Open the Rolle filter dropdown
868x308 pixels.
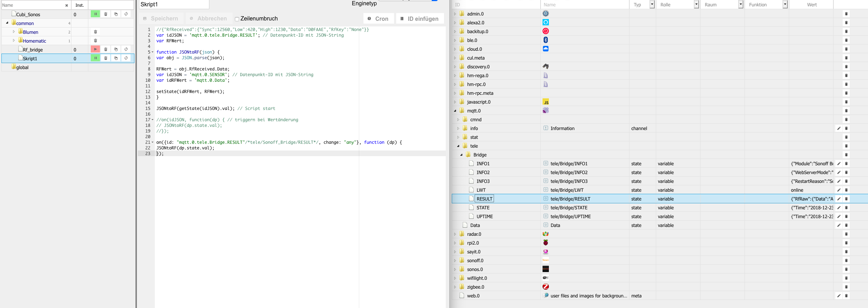click(696, 4)
